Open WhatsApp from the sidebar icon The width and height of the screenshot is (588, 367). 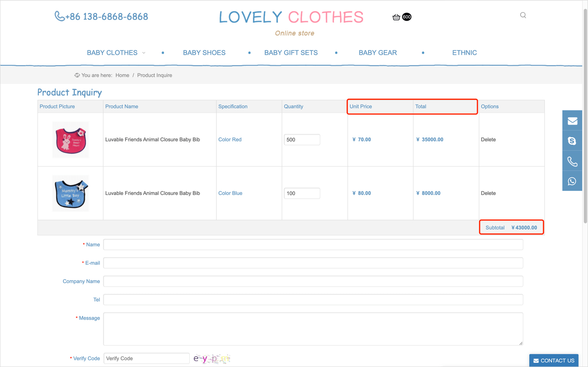(x=572, y=181)
